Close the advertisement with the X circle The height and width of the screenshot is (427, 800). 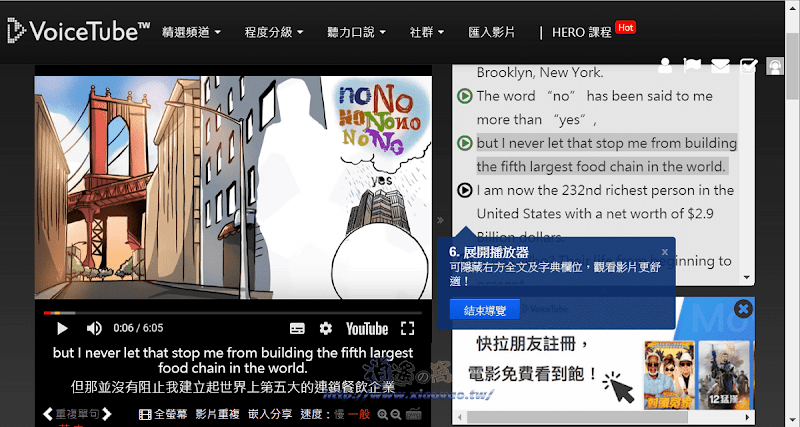pyautogui.click(x=743, y=309)
